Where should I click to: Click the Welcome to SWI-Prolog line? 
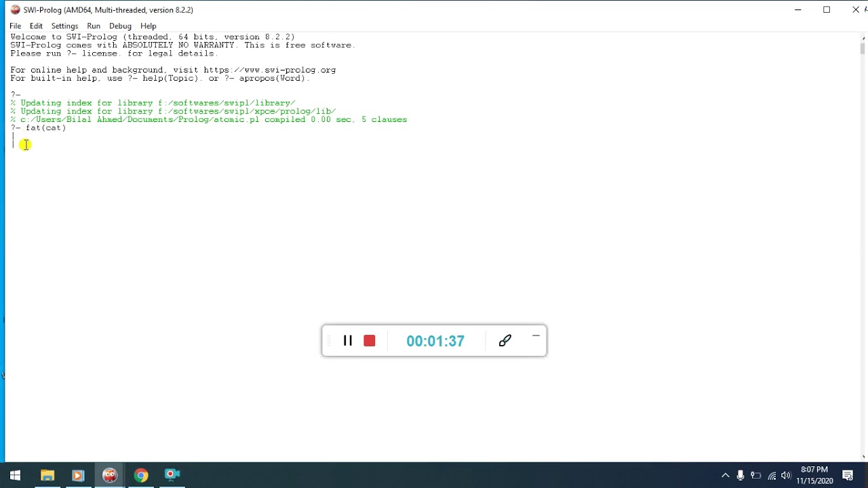153,37
